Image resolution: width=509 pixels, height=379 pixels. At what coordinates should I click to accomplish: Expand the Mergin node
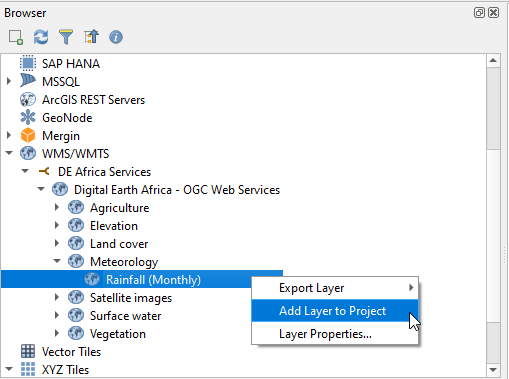click(x=9, y=135)
